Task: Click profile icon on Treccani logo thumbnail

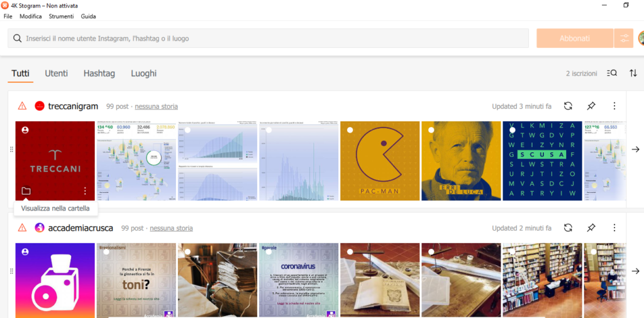Action: [x=25, y=130]
